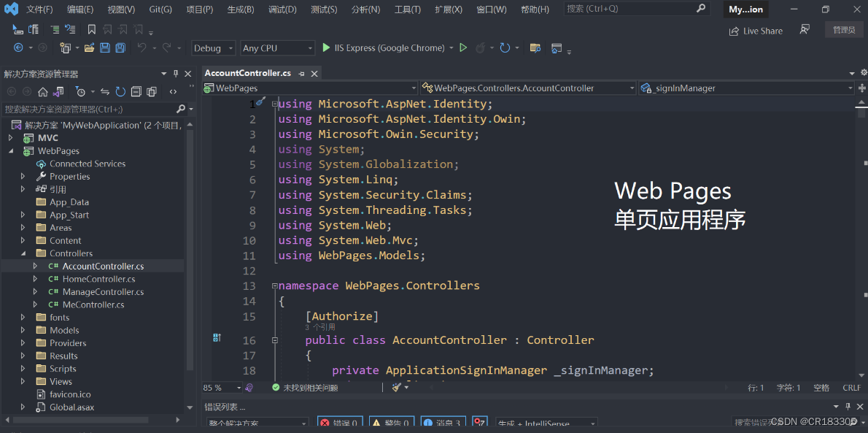Image resolution: width=868 pixels, height=433 pixels.
Task: Click the Undo arrow in the toolbar
Action: coord(142,48)
